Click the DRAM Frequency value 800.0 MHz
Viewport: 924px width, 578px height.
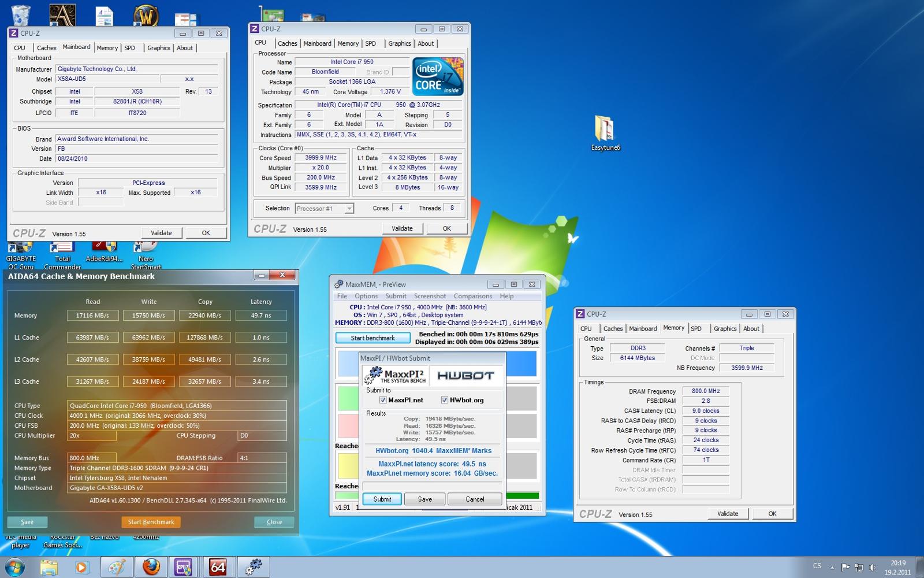click(706, 391)
